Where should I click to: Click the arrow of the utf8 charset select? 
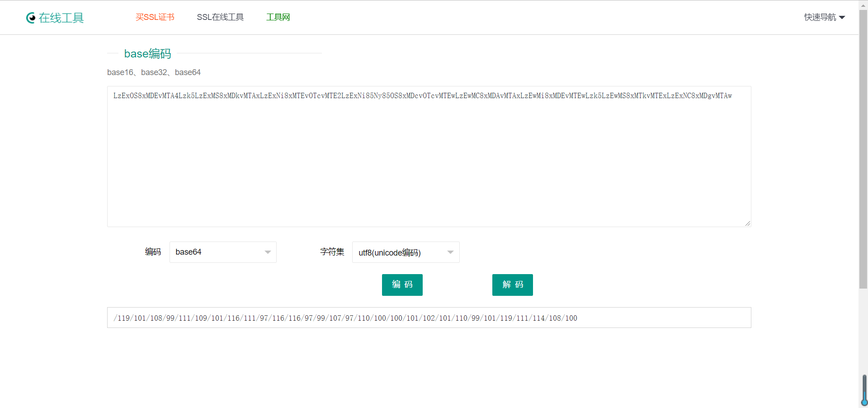coord(450,252)
